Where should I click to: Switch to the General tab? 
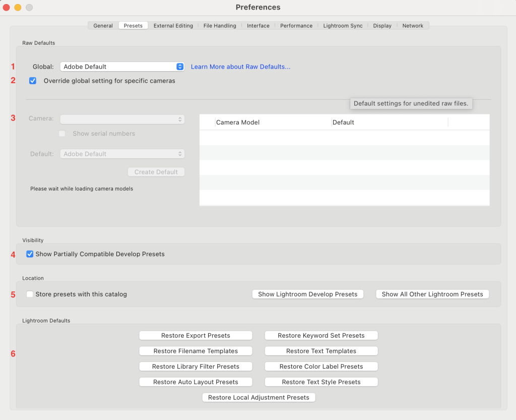coord(103,26)
